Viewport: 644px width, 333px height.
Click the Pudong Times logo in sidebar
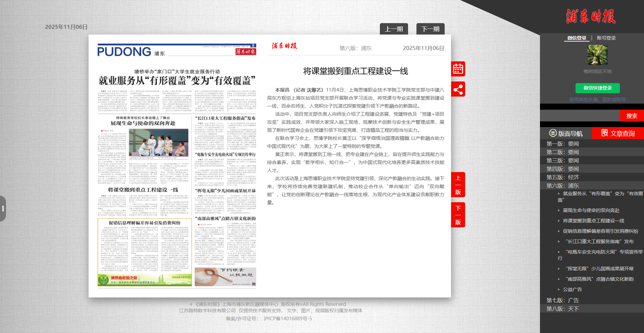(x=591, y=16)
